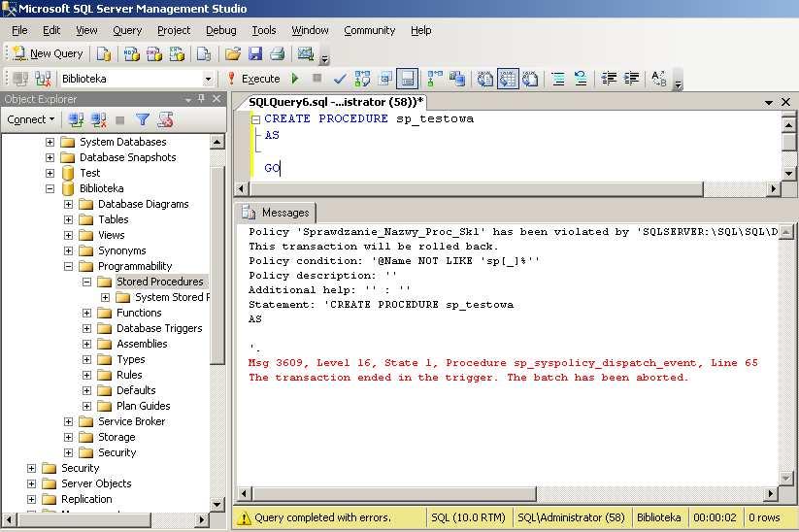The width and height of the screenshot is (799, 532).
Task: Open an Analysis Services DMX Query
Action: pos(154,53)
